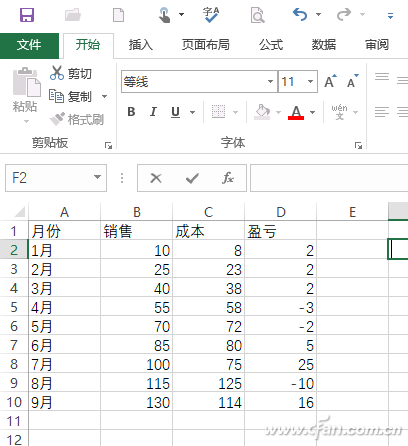Toggle Underline formatting
The image size is (408, 446).
coord(175,112)
